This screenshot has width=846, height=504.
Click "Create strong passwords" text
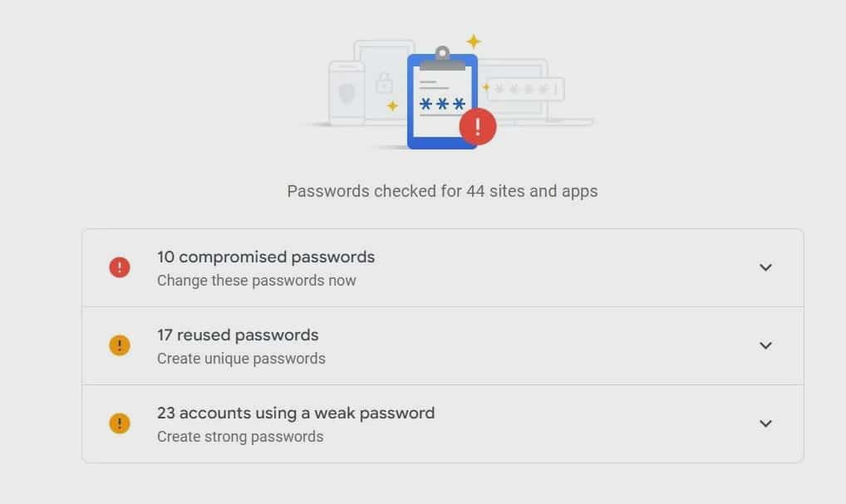pos(240,437)
